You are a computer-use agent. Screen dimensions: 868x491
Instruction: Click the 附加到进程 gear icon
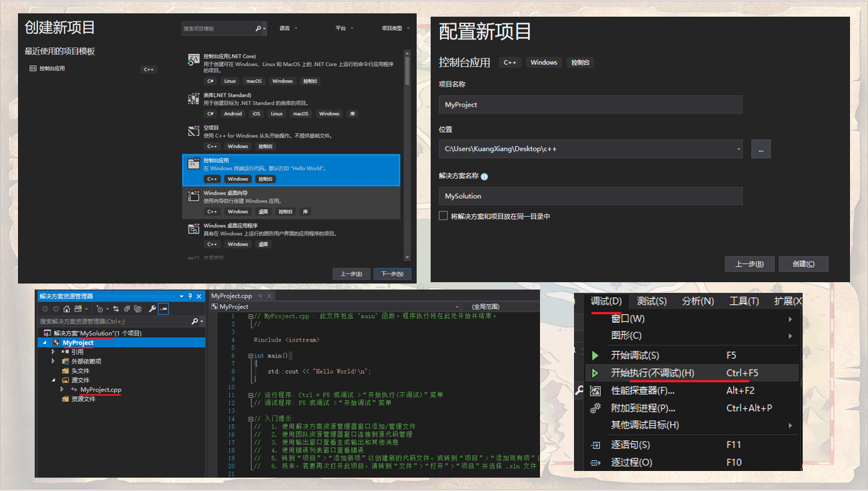tap(595, 408)
